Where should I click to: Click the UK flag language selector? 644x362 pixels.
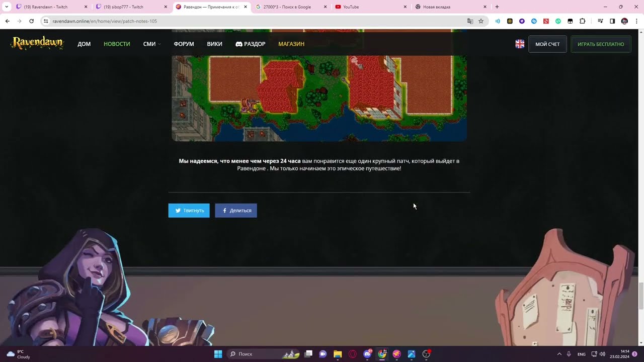520,44
